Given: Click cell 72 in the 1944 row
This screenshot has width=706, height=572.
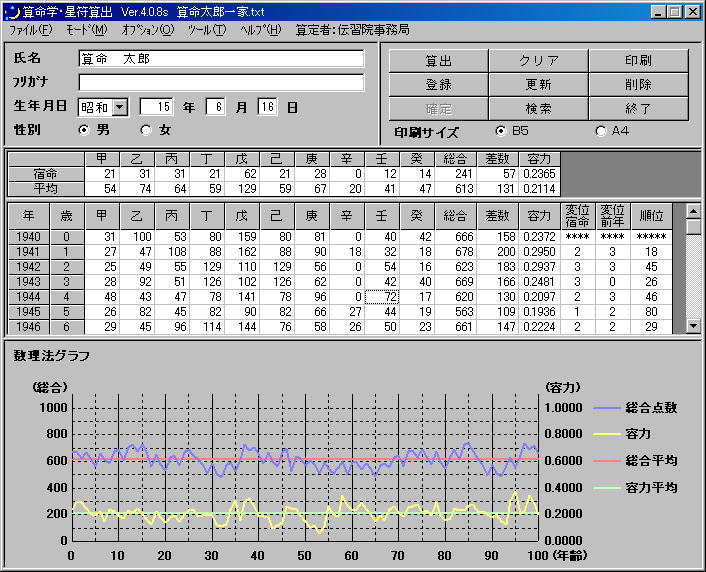Looking at the screenshot, I should (x=382, y=297).
